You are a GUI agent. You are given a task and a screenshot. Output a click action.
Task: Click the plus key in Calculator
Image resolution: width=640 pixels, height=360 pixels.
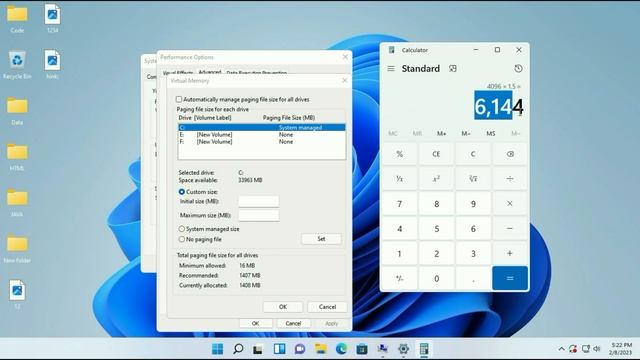click(510, 253)
